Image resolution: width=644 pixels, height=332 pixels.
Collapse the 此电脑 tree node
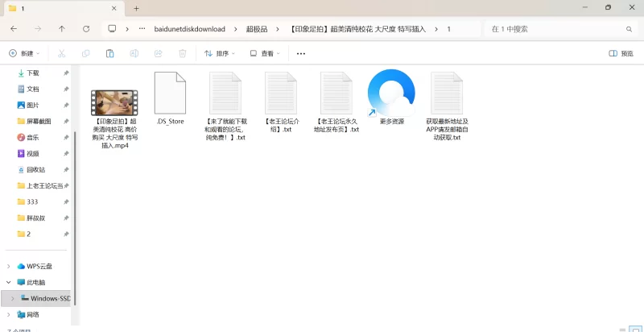point(9,282)
